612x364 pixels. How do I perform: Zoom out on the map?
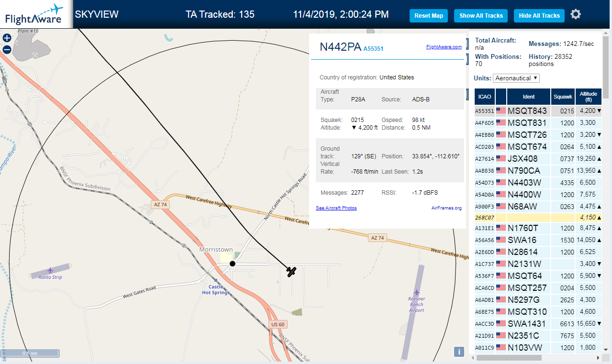pos(7,49)
